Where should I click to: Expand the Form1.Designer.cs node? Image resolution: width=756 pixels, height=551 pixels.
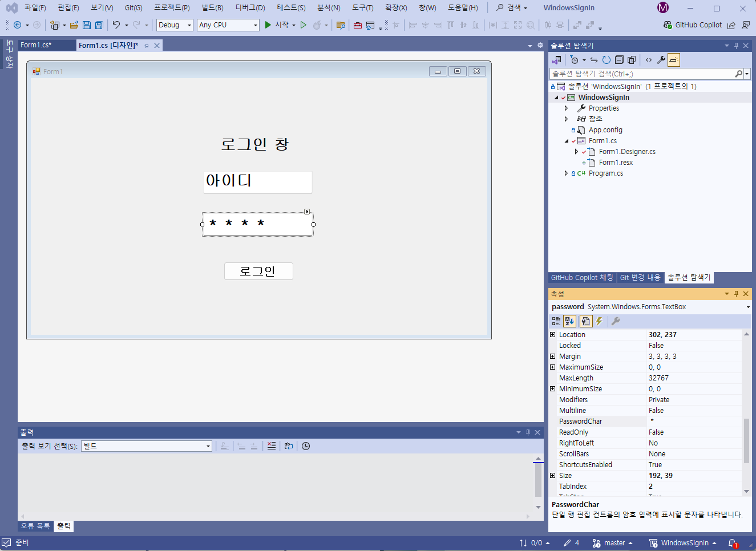click(x=576, y=152)
